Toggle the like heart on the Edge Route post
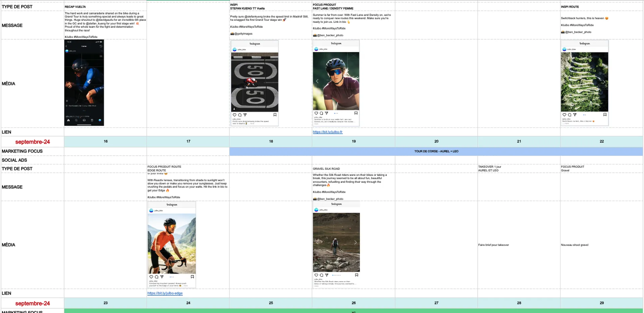The image size is (644, 313). [151, 276]
